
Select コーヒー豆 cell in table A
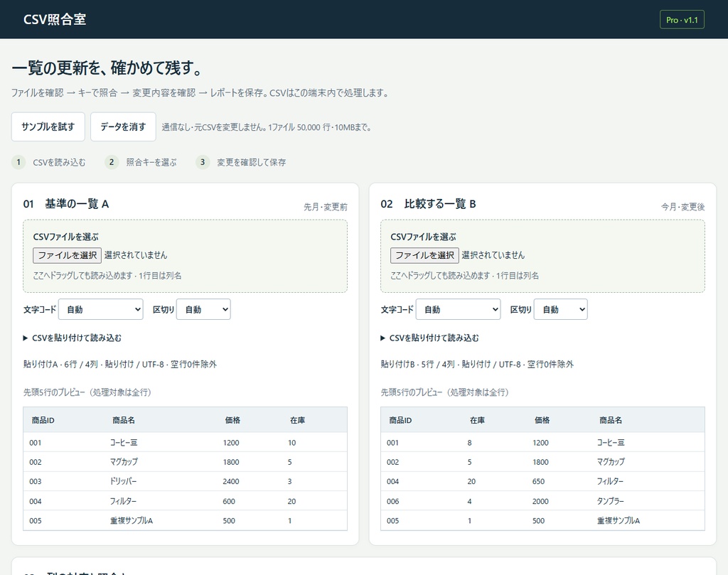tap(124, 443)
